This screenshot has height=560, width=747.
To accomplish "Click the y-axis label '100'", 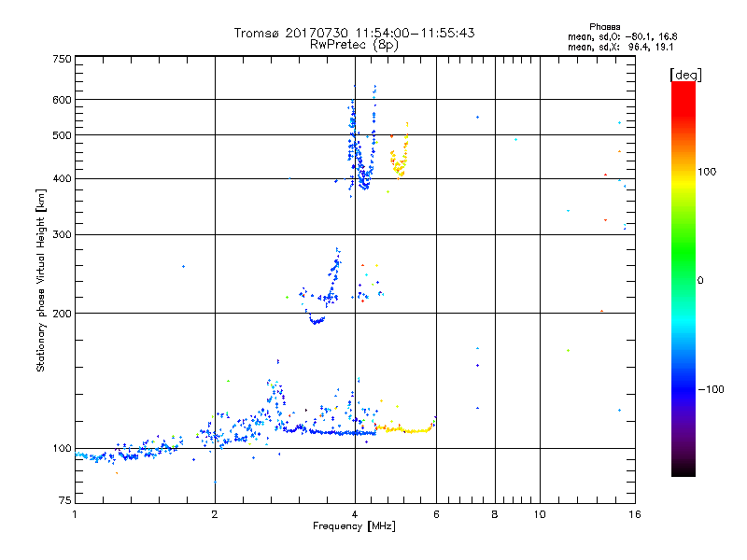I will [62, 449].
